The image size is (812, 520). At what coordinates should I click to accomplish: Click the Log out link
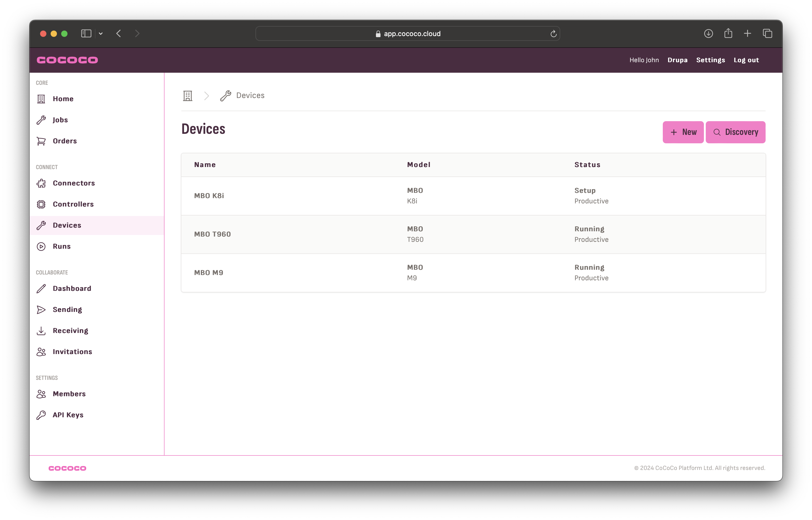(746, 60)
